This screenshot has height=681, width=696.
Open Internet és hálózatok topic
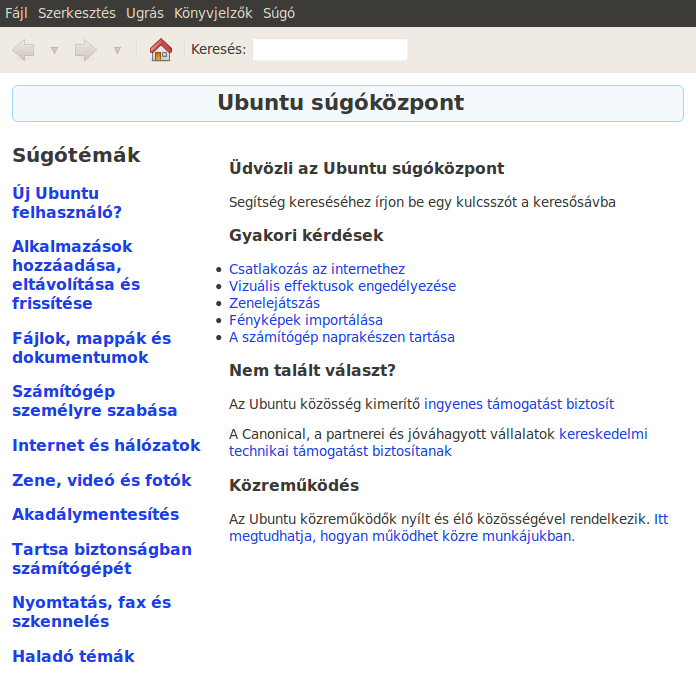(107, 445)
